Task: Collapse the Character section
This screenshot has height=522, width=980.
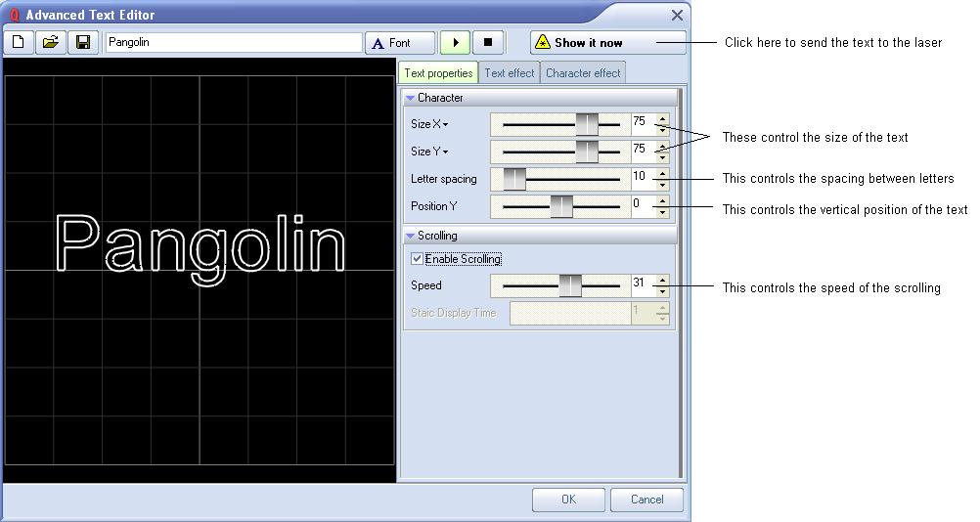Action: 411,98
